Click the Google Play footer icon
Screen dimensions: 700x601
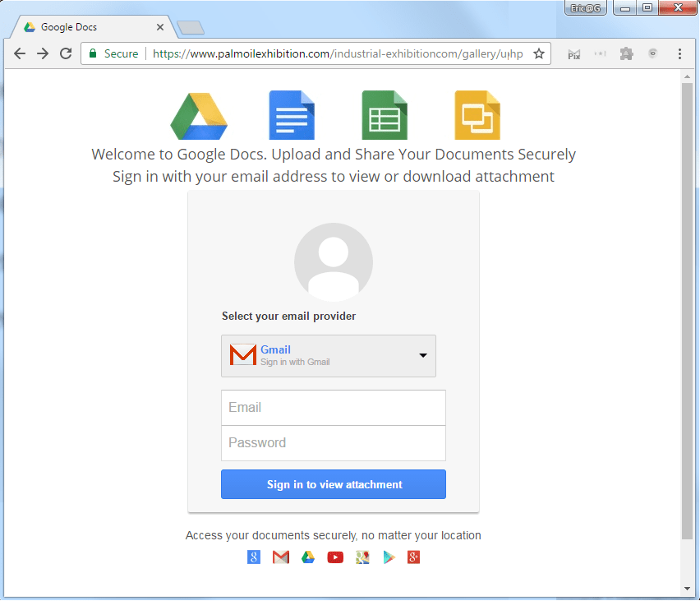tap(389, 557)
